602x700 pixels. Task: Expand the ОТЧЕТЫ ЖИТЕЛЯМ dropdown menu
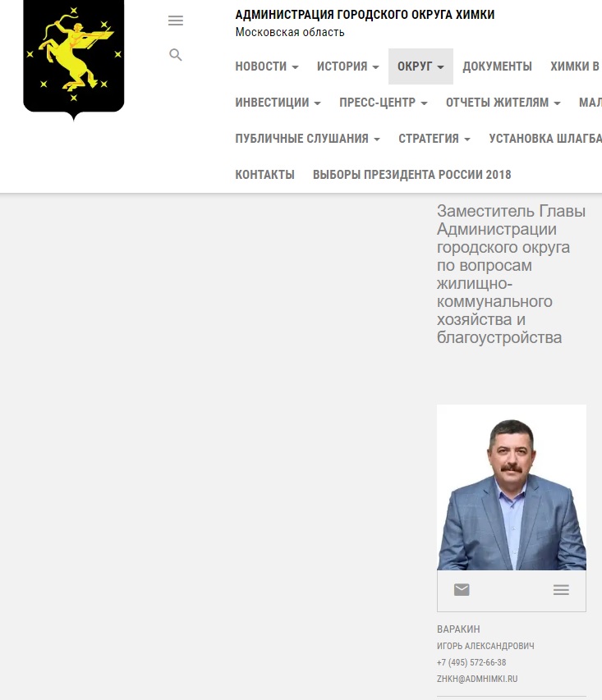[x=503, y=103]
